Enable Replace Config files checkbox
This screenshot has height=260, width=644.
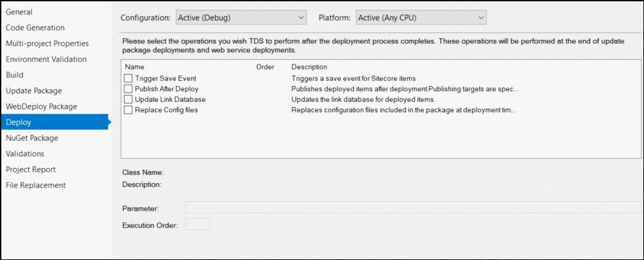129,110
